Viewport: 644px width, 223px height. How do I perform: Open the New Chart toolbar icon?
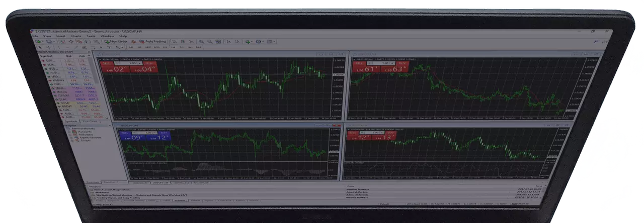coord(38,42)
